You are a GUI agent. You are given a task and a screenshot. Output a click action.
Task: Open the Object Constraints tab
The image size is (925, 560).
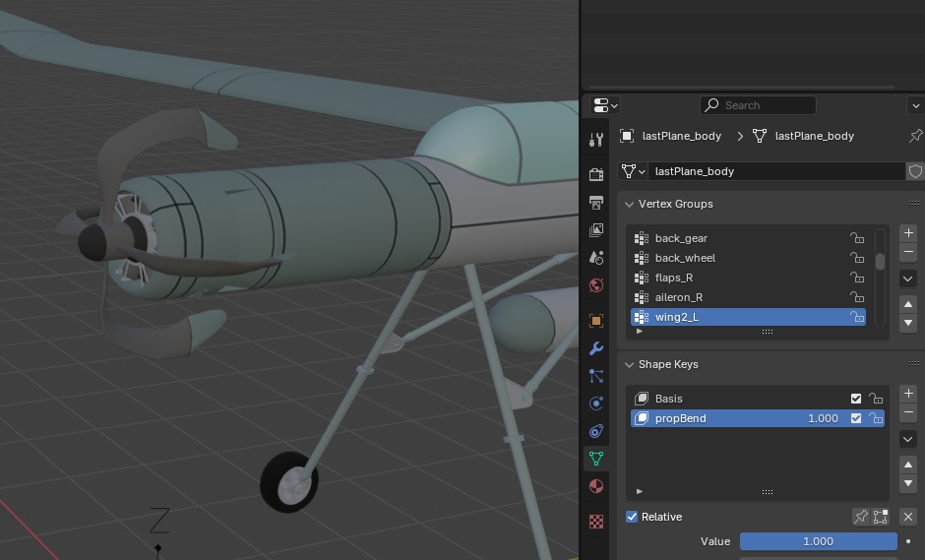point(595,431)
